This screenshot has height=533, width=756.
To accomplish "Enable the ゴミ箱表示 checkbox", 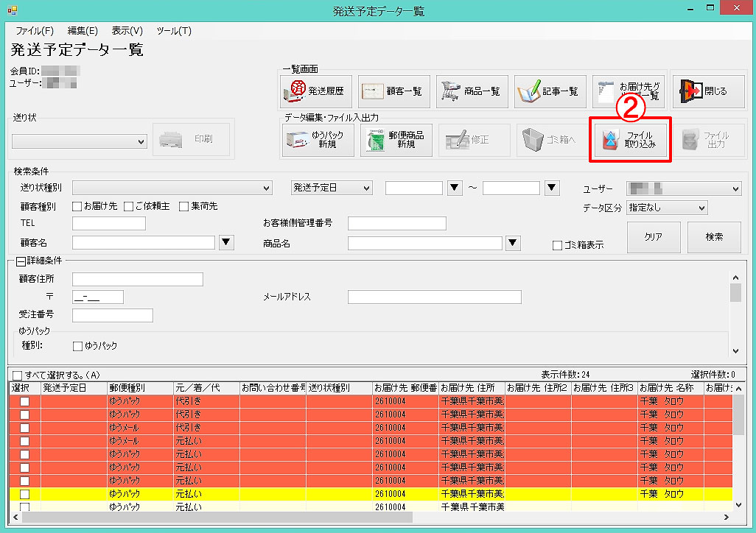I will click(558, 245).
